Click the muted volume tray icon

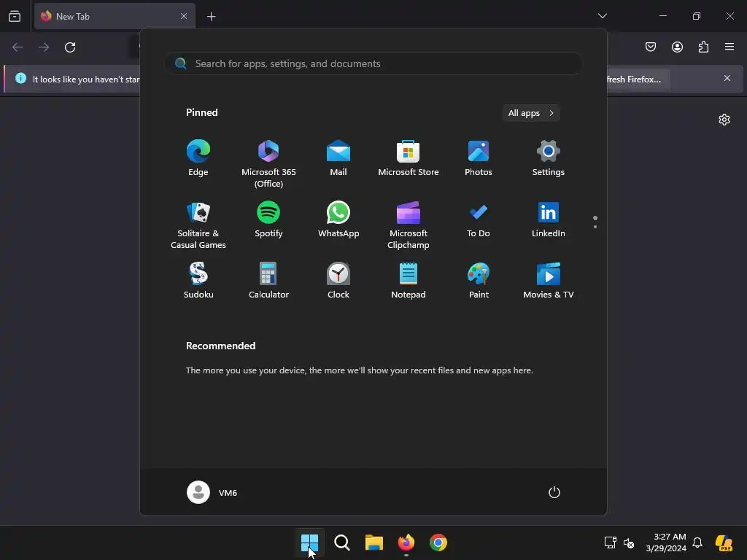click(x=629, y=542)
